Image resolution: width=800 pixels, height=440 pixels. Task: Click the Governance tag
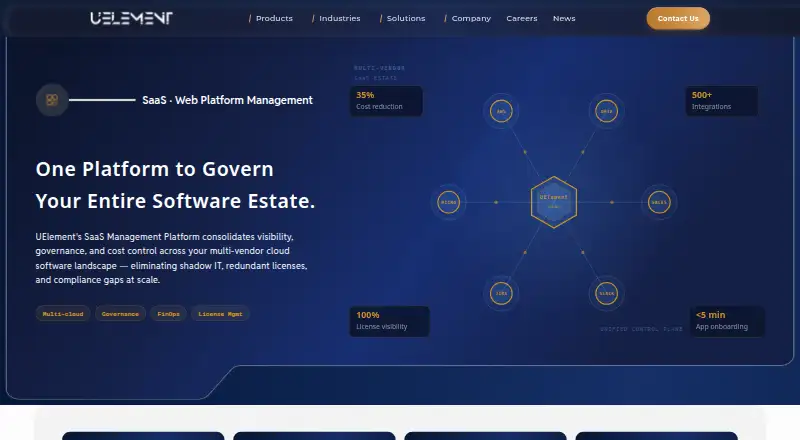tap(120, 314)
